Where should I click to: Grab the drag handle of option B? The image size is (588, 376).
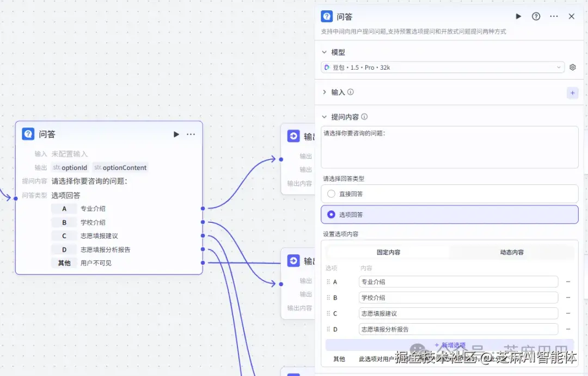pos(328,298)
